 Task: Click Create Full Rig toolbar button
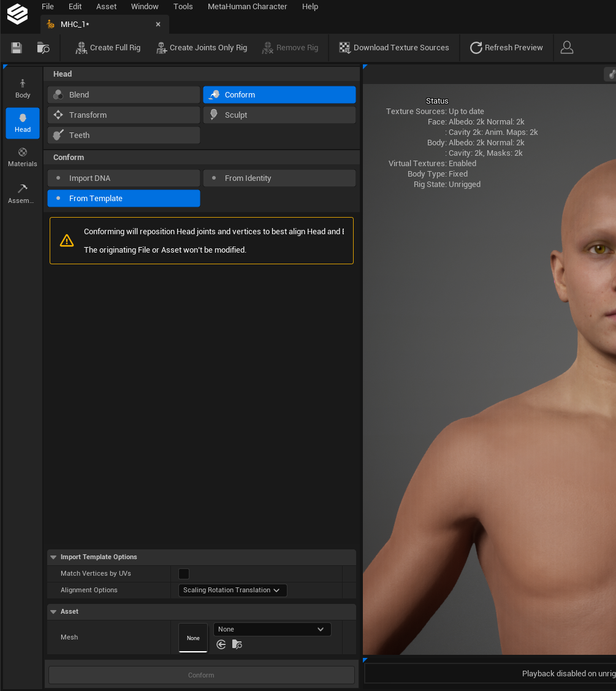click(x=108, y=48)
